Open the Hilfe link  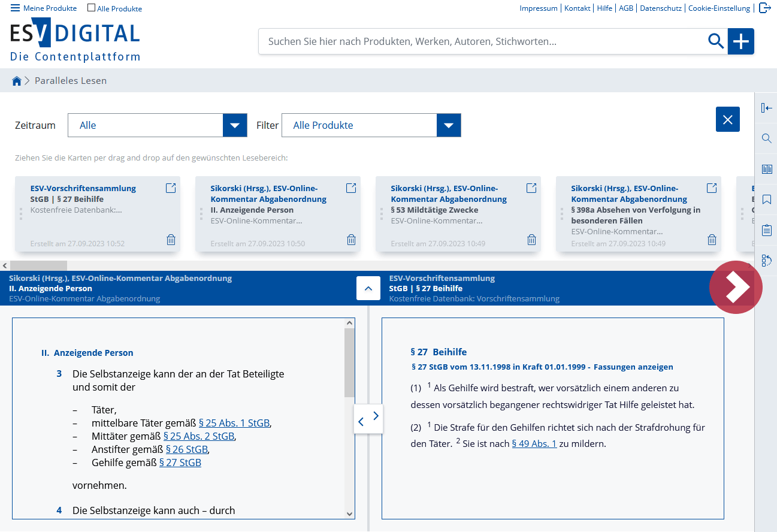click(604, 8)
